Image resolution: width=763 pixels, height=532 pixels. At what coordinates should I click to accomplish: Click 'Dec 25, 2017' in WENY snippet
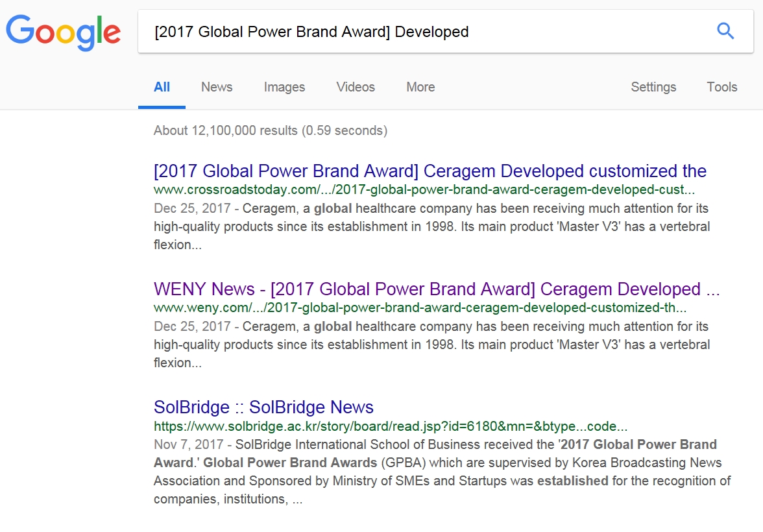point(192,326)
